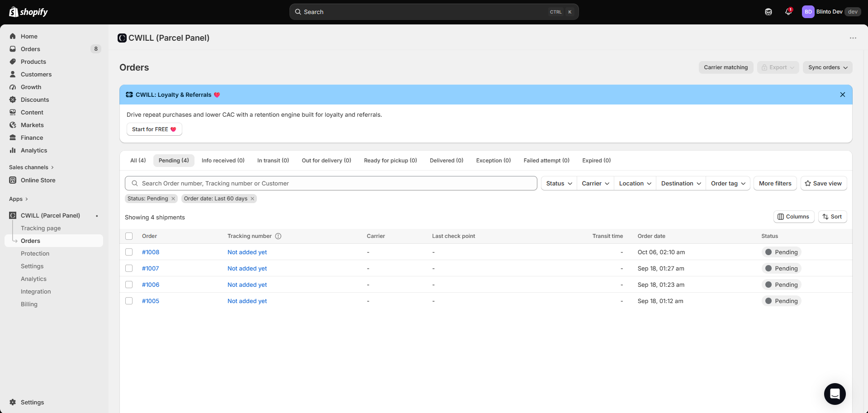Switch to the Failed attempt (0) tab
The width and height of the screenshot is (868, 413).
[546, 161]
